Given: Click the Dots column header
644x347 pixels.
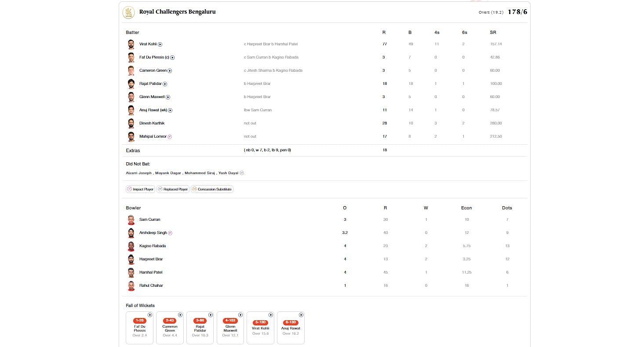Looking at the screenshot, I should click(x=507, y=208).
